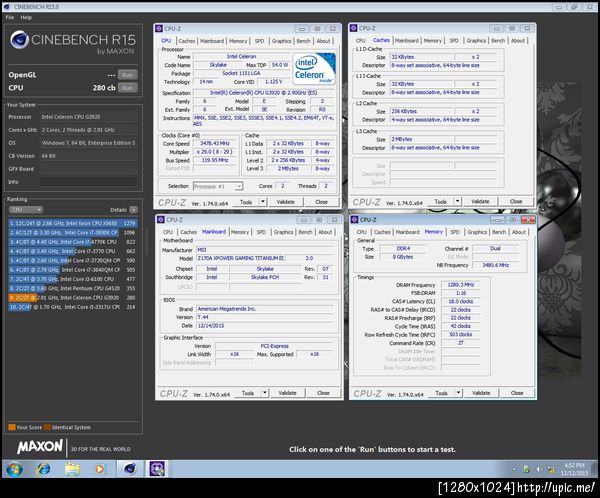Click the Cinebench title bar icon

(7, 7)
